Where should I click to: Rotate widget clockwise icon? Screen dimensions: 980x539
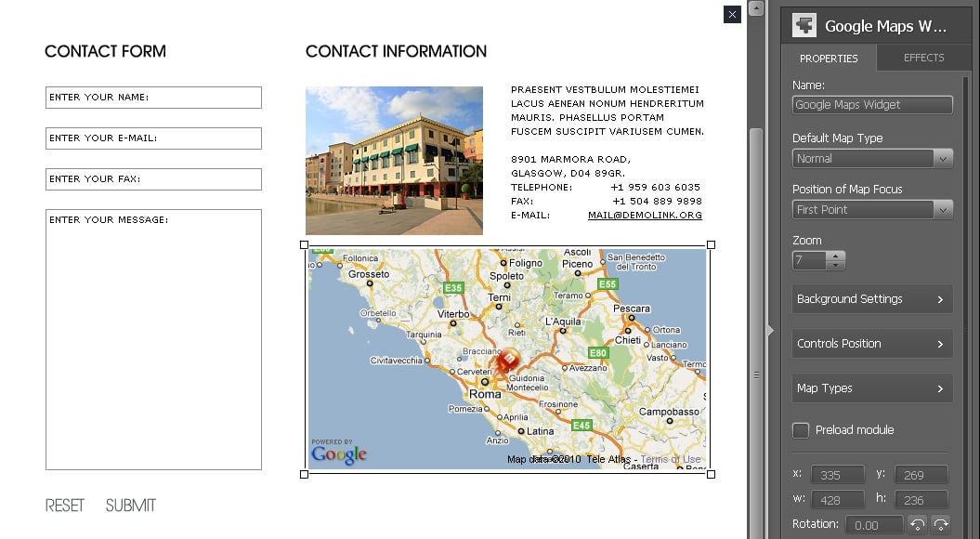click(x=941, y=525)
